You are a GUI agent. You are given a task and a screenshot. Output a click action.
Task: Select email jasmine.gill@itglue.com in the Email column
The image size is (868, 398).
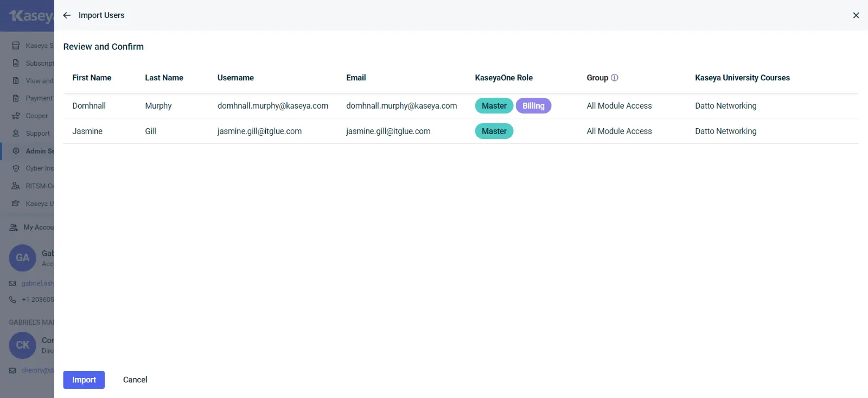pos(388,131)
